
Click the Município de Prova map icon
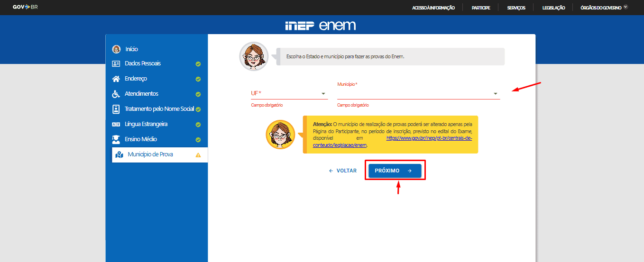119,154
